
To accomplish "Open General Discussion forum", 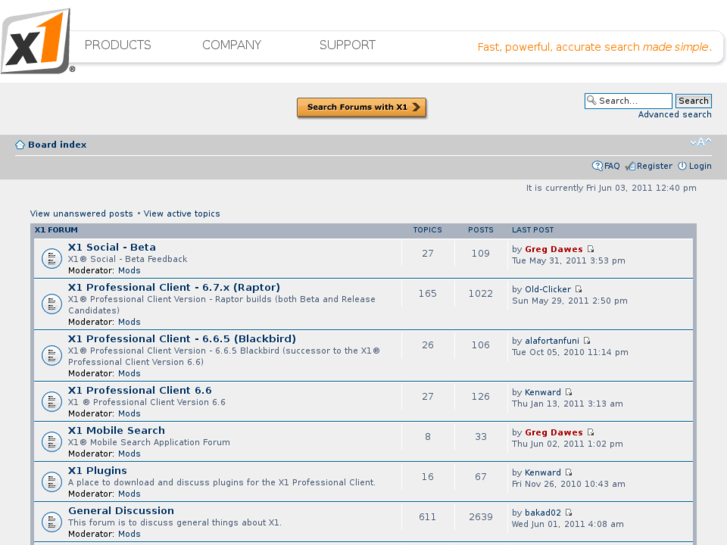I will pyautogui.click(x=121, y=511).
